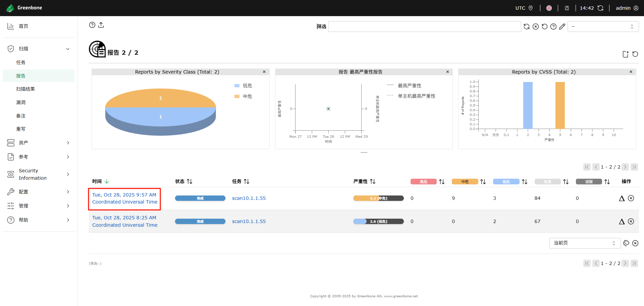Click the refresh icon beside 14:42
The width and height of the screenshot is (644, 306).
[x=600, y=8]
